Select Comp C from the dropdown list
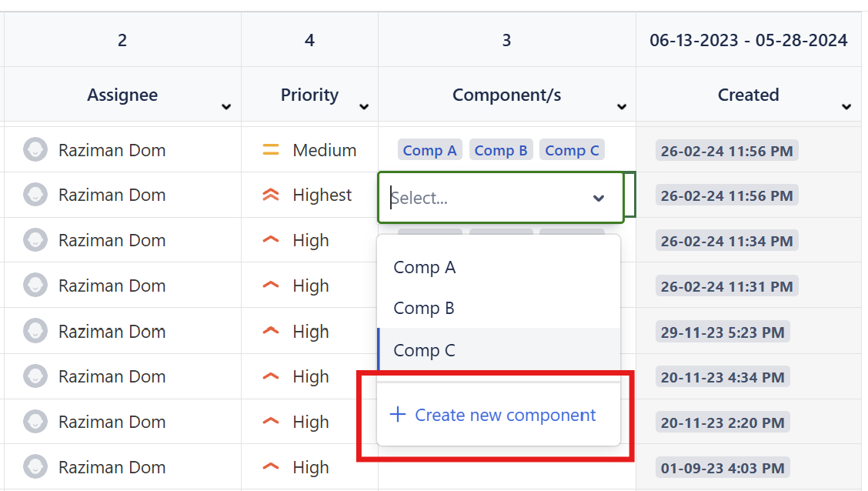This screenshot has width=868, height=491. tap(424, 349)
